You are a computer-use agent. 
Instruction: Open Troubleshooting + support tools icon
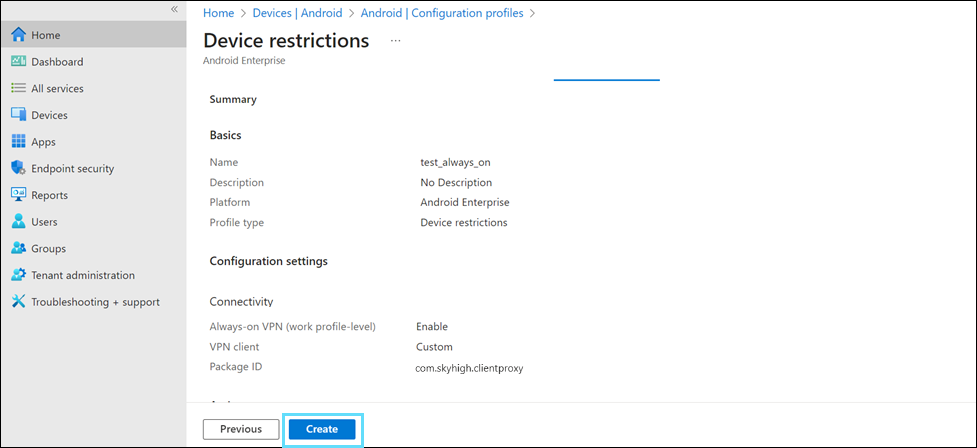coord(18,302)
